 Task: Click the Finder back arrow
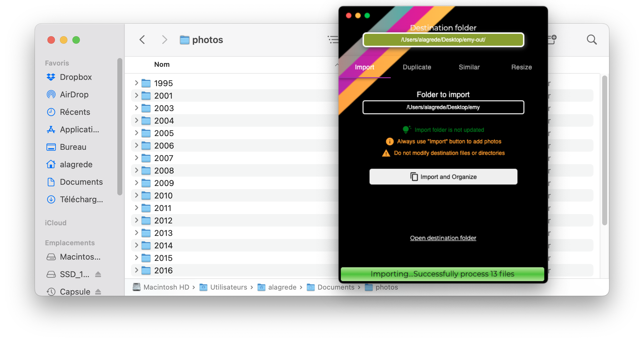(x=142, y=40)
